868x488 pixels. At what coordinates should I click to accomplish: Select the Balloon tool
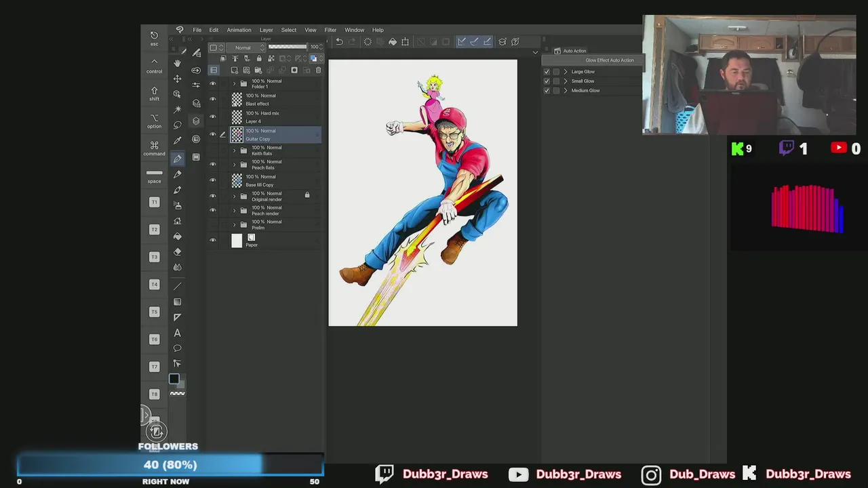coord(177,348)
